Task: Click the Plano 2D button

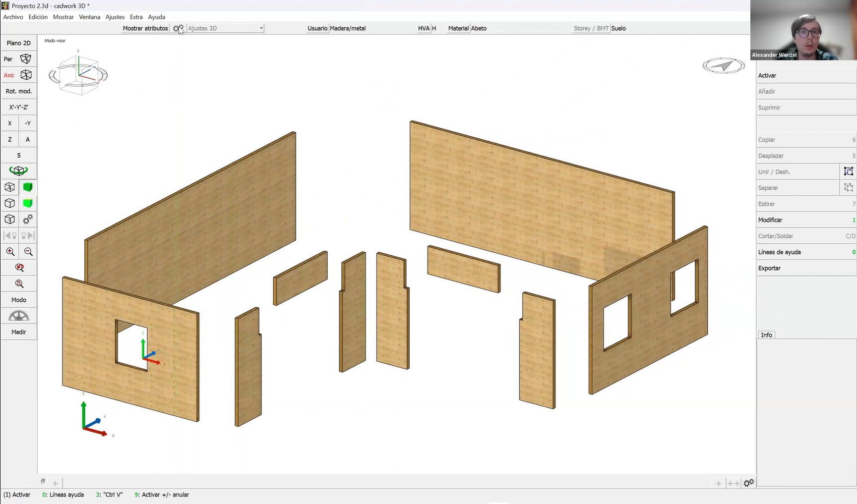Action: coord(19,43)
